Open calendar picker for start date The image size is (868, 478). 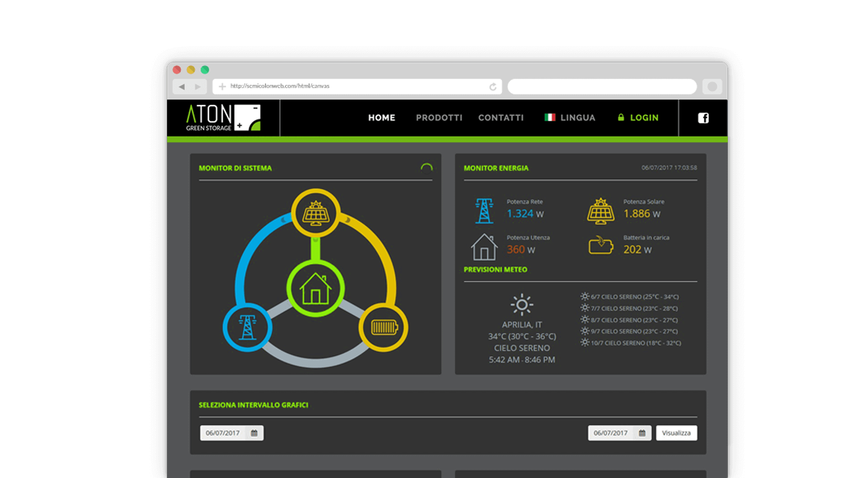[254, 433]
